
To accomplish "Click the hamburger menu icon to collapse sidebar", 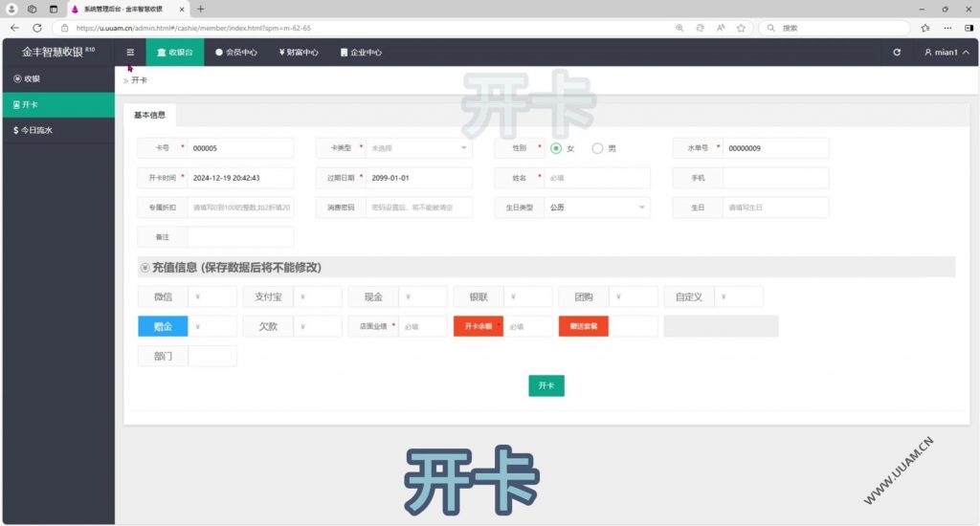I will tap(130, 53).
